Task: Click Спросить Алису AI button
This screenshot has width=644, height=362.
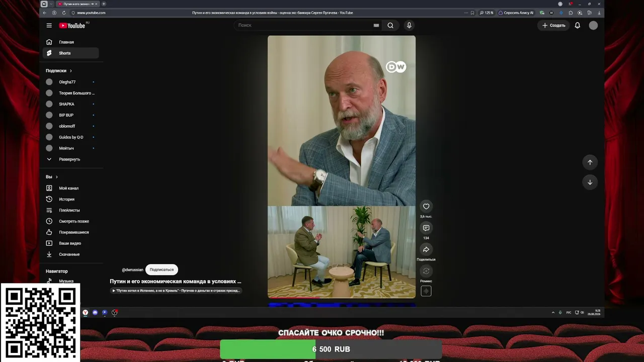Action: click(516, 13)
